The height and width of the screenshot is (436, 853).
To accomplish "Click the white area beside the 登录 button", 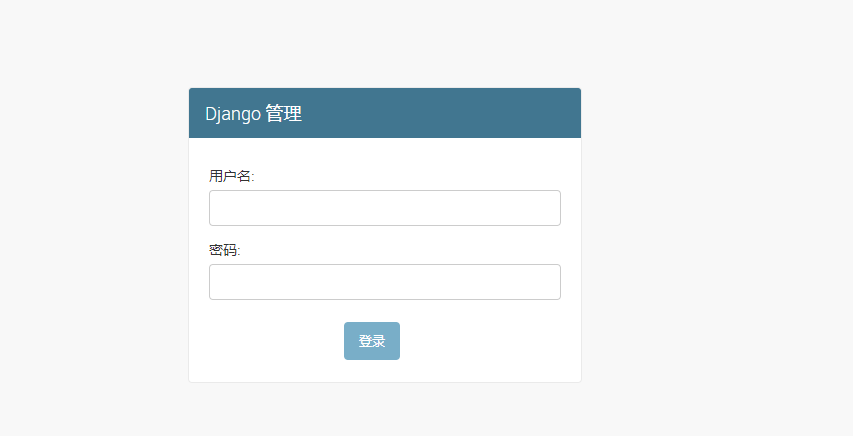I will (x=479, y=341).
